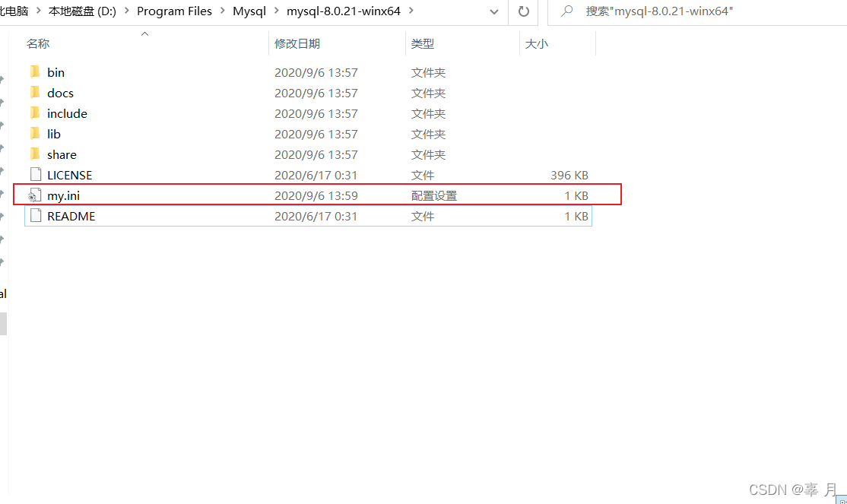This screenshot has height=504, width=847.
Task: Click the LICENSE file icon
Action: coord(36,175)
